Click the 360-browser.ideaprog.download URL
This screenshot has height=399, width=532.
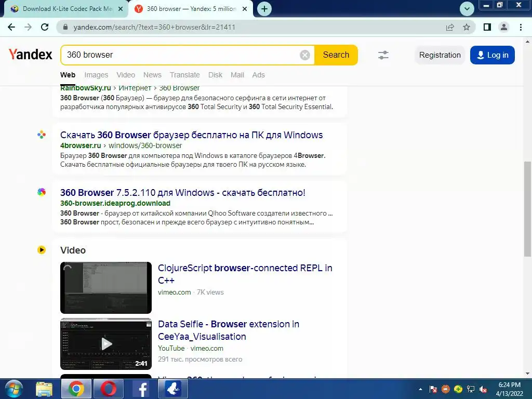(x=115, y=203)
